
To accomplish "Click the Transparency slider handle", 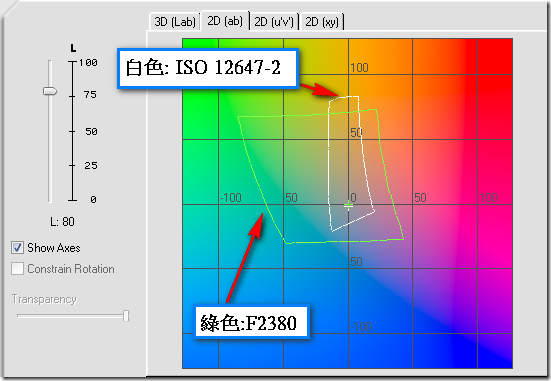I will pos(126,316).
